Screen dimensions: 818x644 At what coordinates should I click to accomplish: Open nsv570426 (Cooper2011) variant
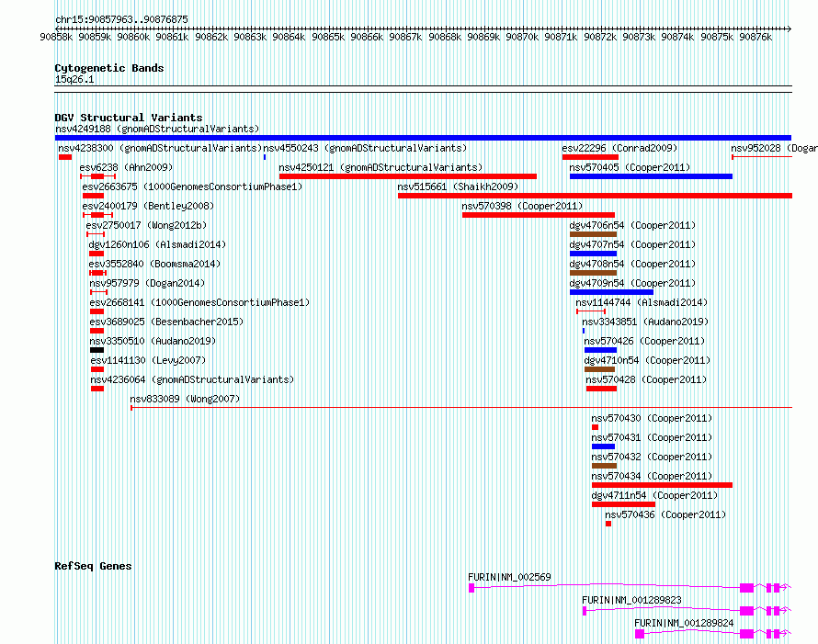pos(644,341)
